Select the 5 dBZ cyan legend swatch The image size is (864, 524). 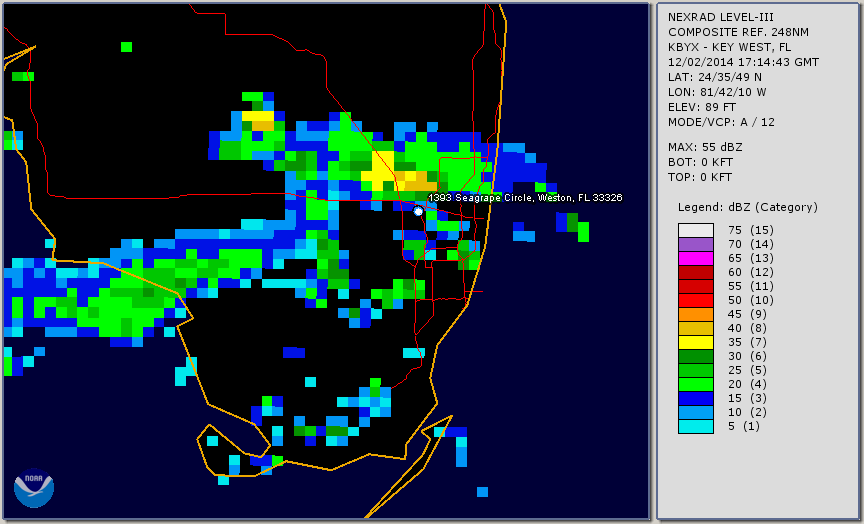[695, 426]
